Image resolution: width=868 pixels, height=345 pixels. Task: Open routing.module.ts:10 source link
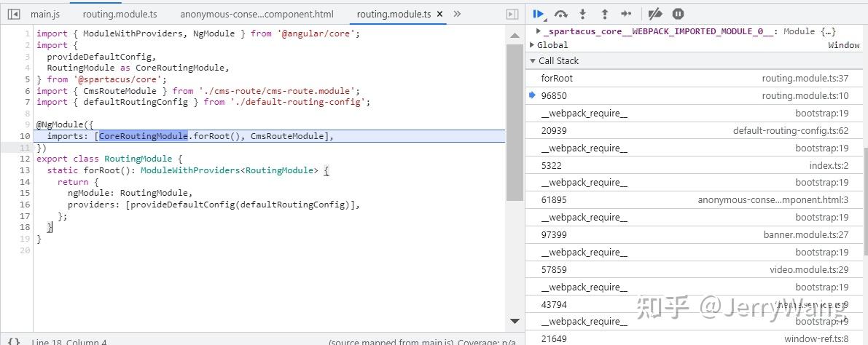coord(805,95)
